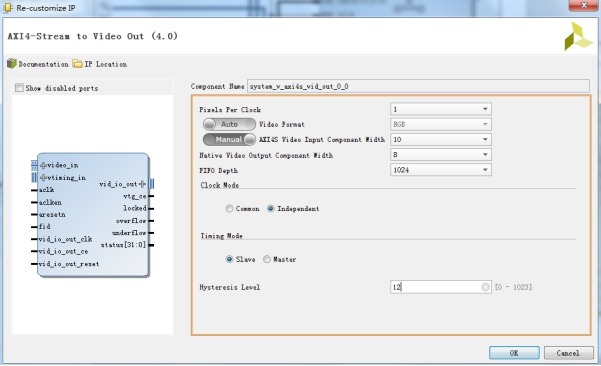Image resolution: width=601 pixels, height=366 pixels.
Task: Toggle Video Format Auto switch
Action: tap(229, 124)
